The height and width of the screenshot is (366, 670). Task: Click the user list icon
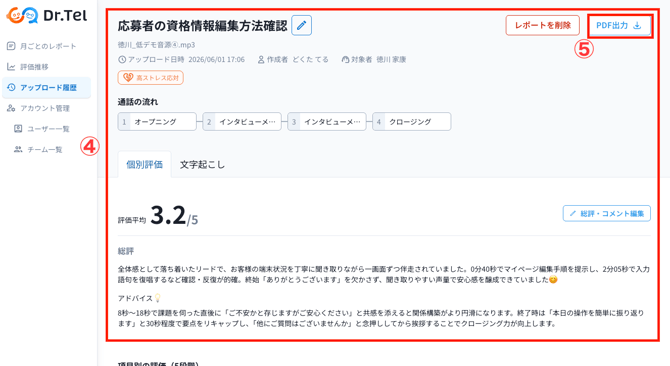pos(18,129)
